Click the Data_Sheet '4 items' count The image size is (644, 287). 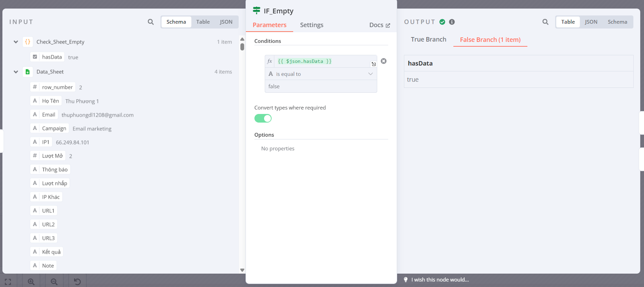(x=223, y=72)
